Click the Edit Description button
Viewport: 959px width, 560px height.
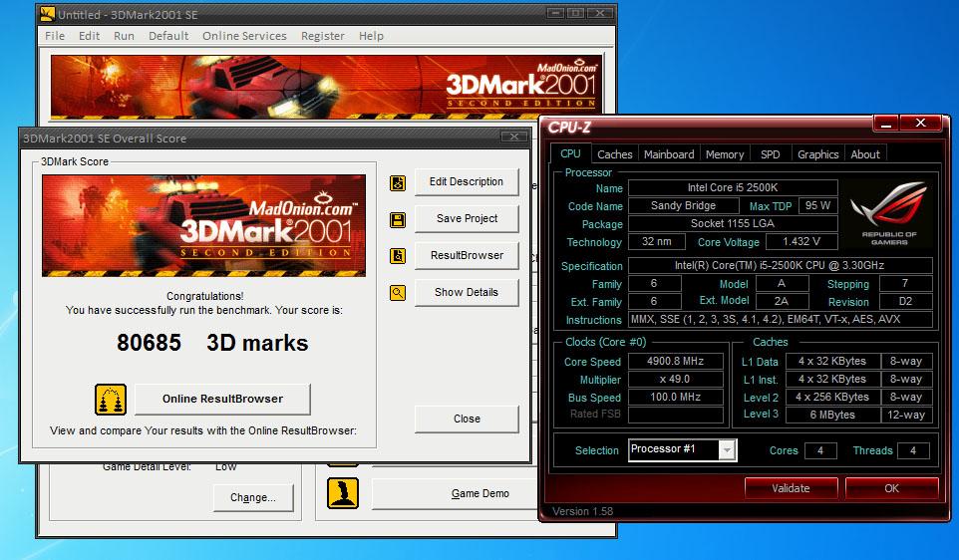(x=467, y=182)
